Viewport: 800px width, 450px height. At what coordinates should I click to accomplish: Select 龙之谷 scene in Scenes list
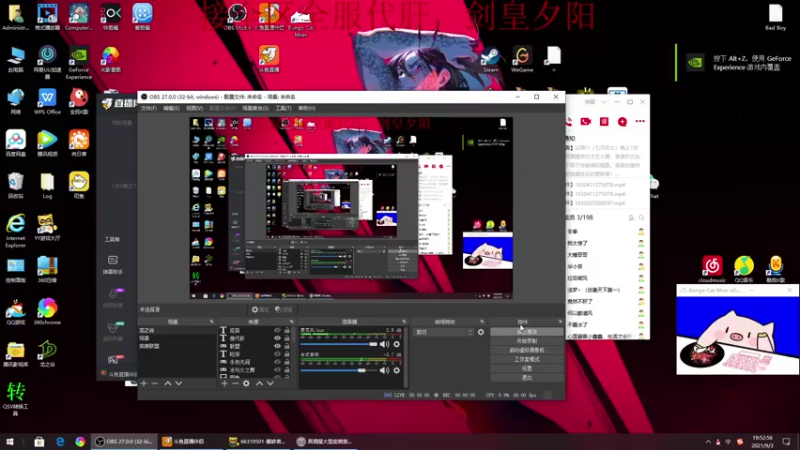tap(177, 330)
